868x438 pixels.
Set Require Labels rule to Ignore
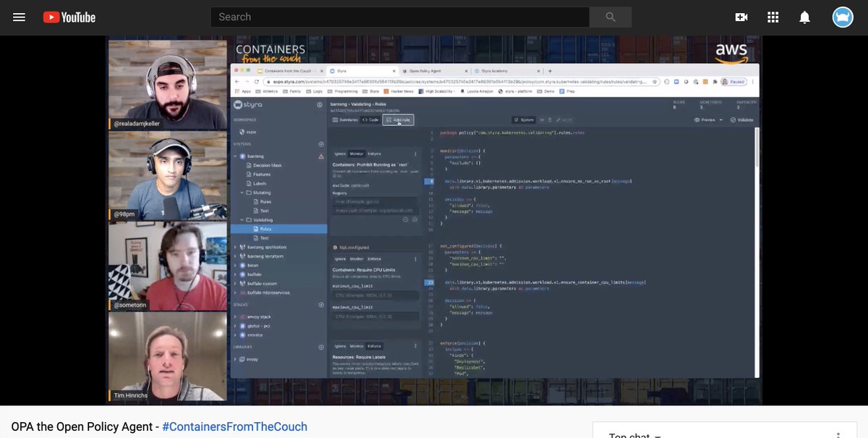[x=339, y=346]
